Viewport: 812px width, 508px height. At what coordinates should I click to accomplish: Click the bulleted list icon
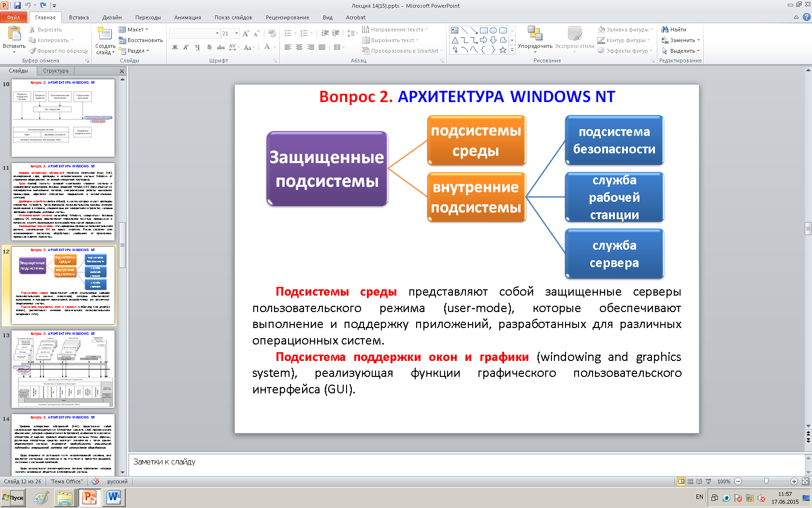coord(288,33)
